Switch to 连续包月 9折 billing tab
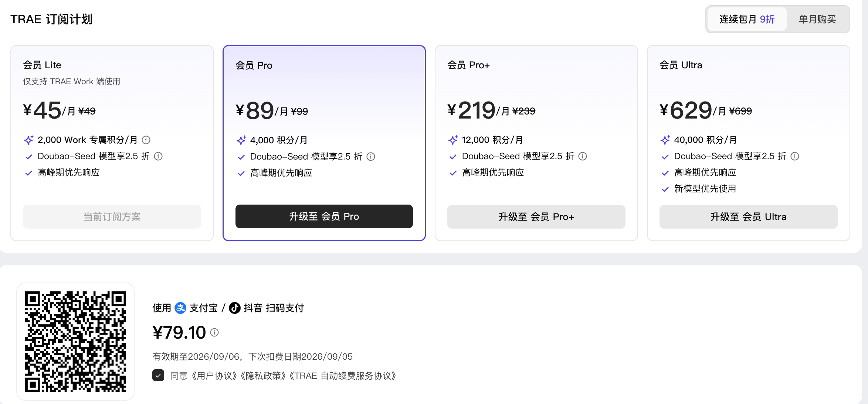 tap(747, 19)
